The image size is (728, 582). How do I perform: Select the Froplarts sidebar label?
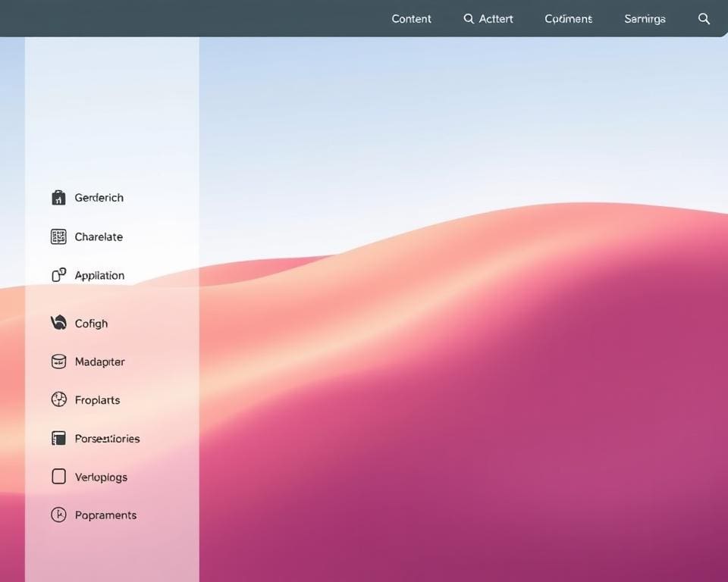[x=98, y=400]
